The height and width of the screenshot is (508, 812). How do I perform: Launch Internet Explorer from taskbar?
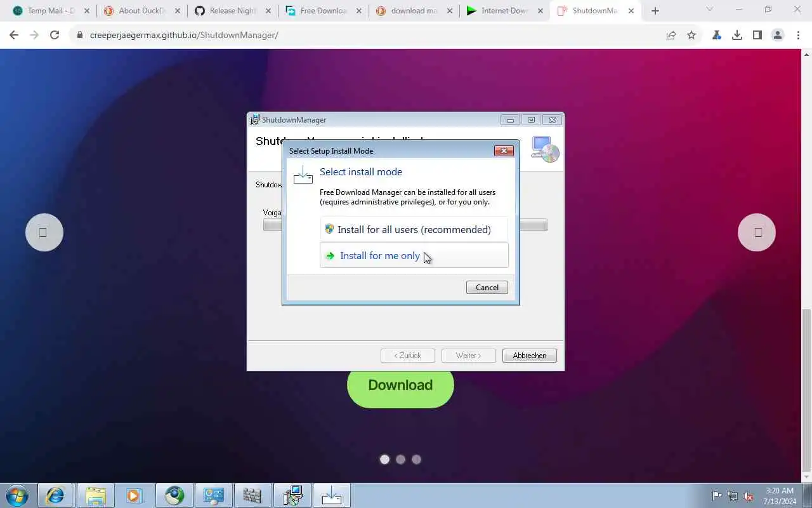56,496
